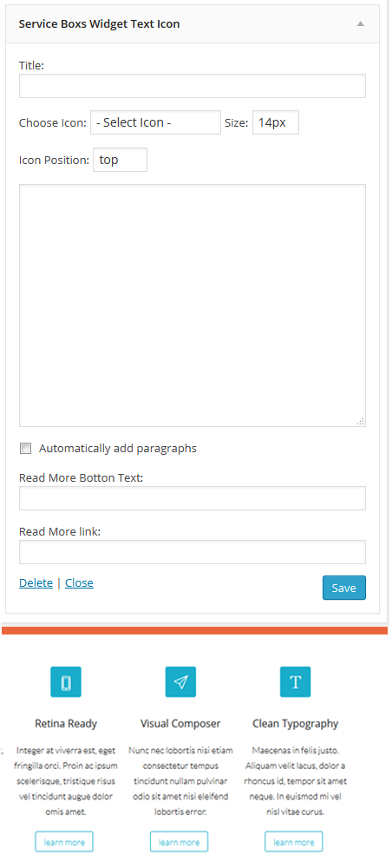Viewport: 392px width, 868px height.
Task: Focus the Read More link field
Action: pos(193,552)
